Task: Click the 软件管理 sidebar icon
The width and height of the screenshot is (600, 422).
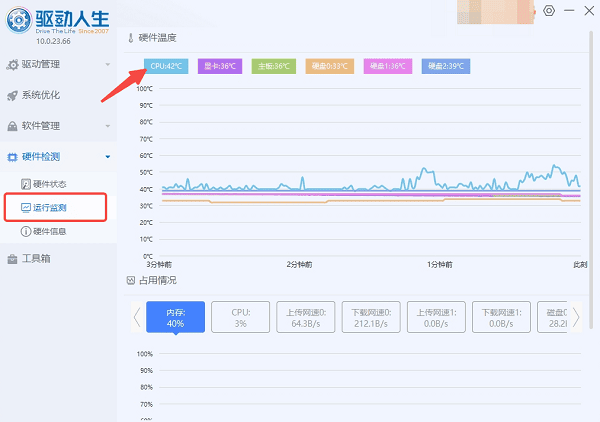Action: [x=12, y=127]
